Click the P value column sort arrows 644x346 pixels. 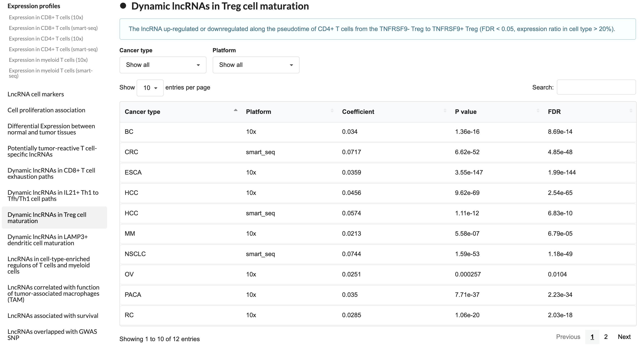click(538, 111)
